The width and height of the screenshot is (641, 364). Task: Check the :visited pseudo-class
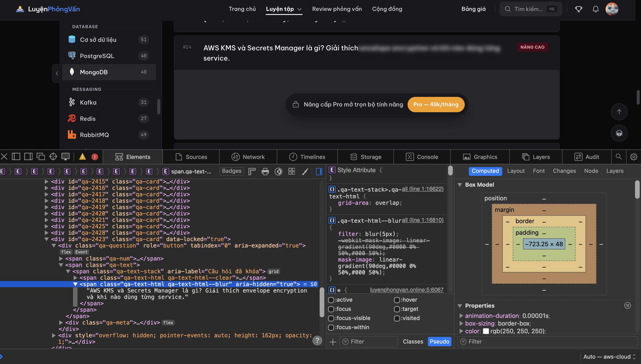point(397,318)
